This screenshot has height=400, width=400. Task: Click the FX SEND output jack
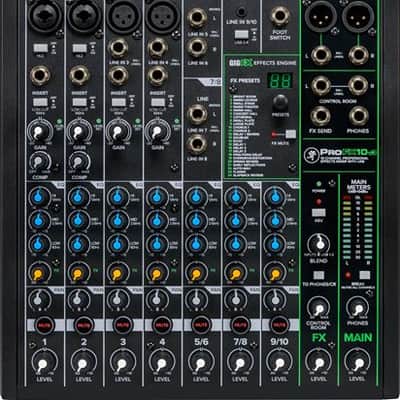click(320, 116)
